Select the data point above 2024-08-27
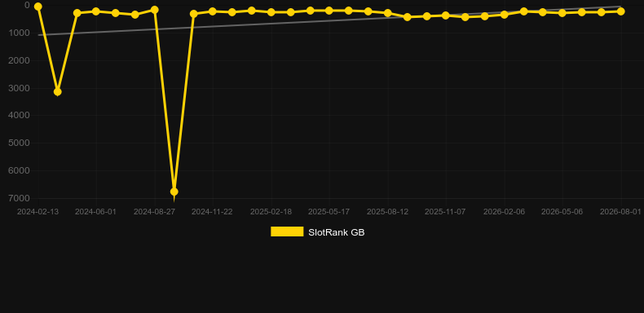The height and width of the screenshot is (313, 644). pos(155,10)
